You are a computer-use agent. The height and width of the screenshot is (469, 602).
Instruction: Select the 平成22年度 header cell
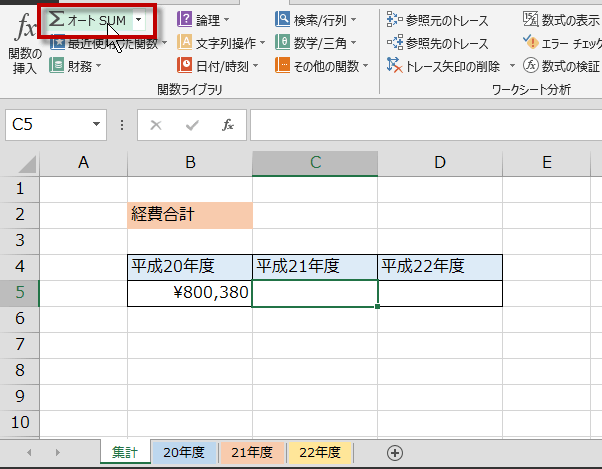tap(440, 267)
